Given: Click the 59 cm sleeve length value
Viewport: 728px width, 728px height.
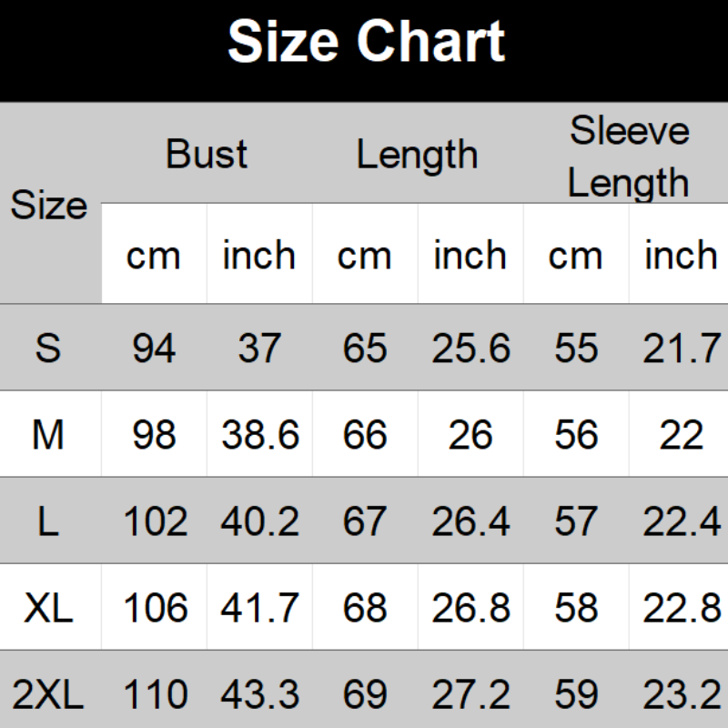Looking at the screenshot, I should (x=575, y=696).
